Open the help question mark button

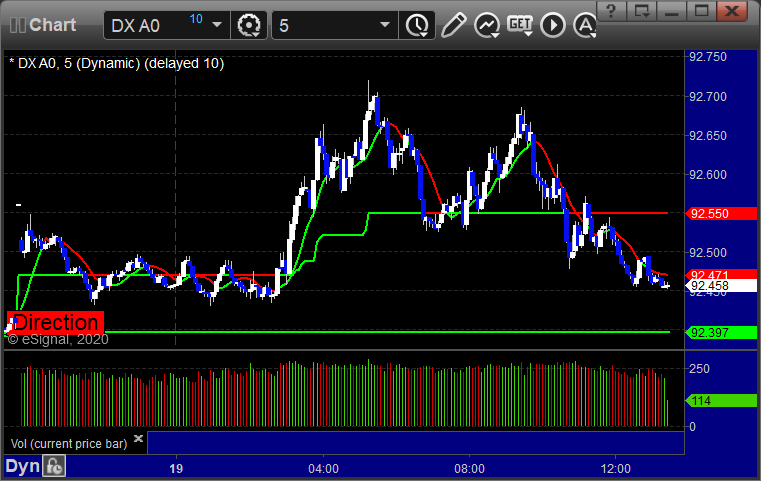click(x=611, y=10)
